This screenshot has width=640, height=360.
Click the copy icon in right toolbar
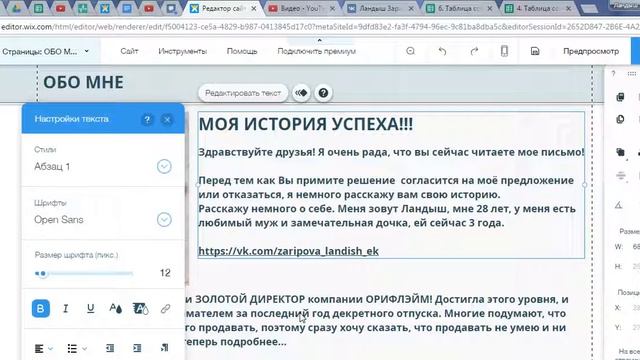(620, 97)
